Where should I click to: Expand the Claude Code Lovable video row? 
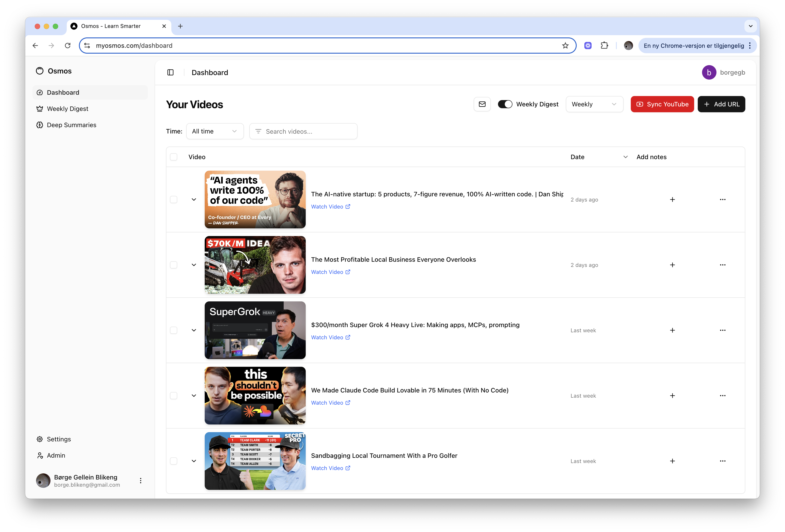[194, 396]
